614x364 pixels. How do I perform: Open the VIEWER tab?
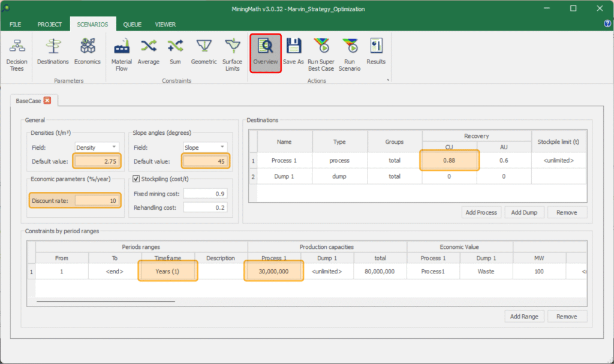pos(165,25)
